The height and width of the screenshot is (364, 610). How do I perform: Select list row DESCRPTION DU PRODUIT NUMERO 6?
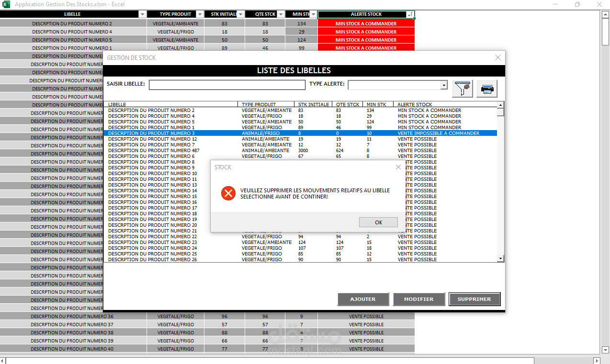coord(300,156)
